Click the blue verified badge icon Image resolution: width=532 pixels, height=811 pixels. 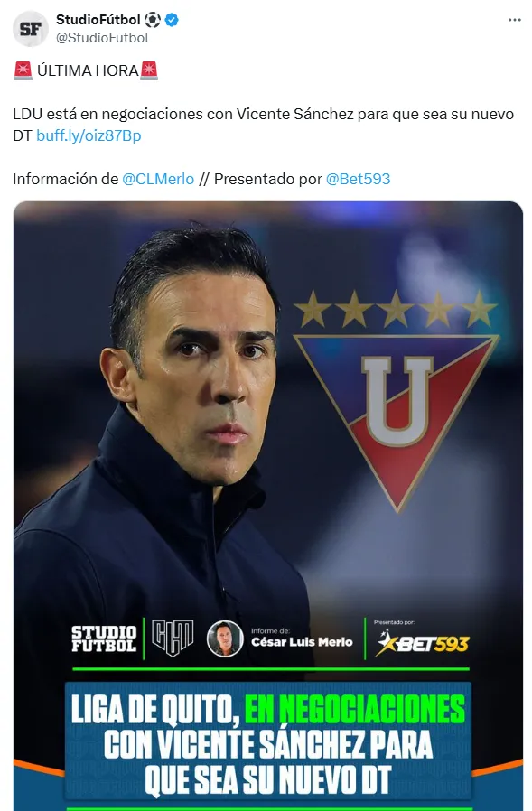[x=173, y=20]
